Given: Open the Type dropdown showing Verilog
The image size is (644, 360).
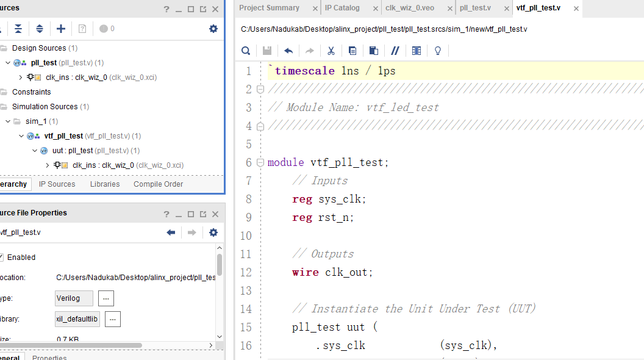Looking at the screenshot, I should coord(74,298).
